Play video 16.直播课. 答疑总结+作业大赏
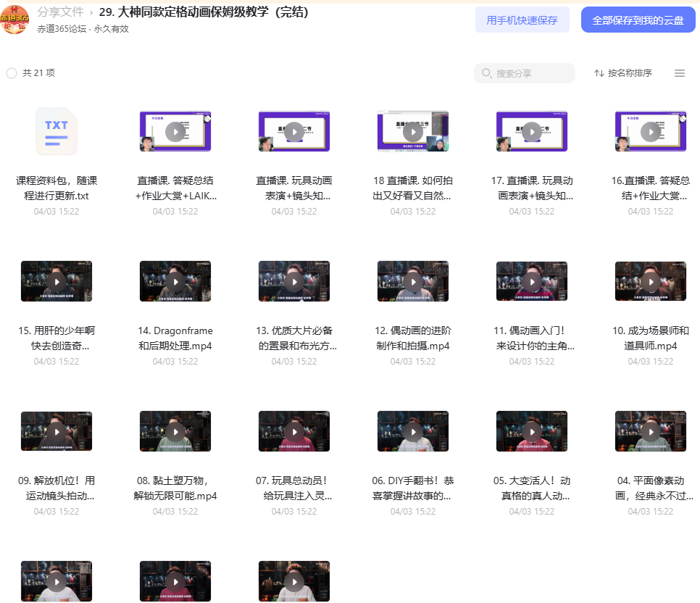The image size is (700, 603). coord(651,131)
